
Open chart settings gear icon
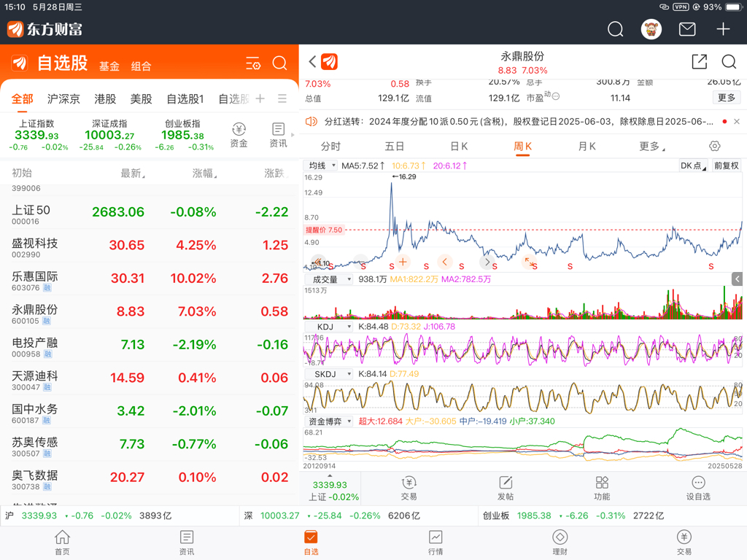point(715,146)
